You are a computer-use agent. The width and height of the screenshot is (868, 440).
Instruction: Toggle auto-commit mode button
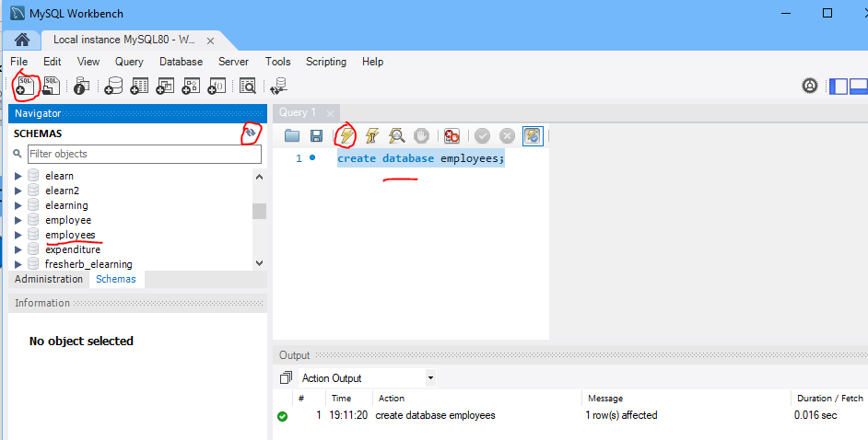click(x=533, y=135)
